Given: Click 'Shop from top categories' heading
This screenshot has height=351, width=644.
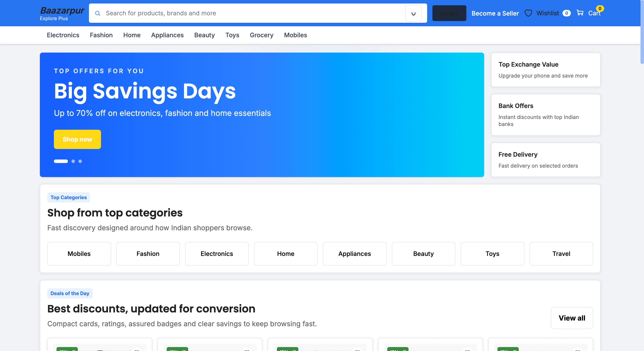Looking at the screenshot, I should click(x=115, y=213).
